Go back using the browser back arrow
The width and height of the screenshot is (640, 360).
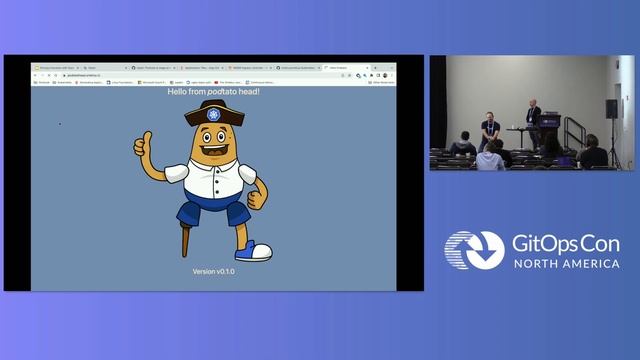(x=35, y=76)
